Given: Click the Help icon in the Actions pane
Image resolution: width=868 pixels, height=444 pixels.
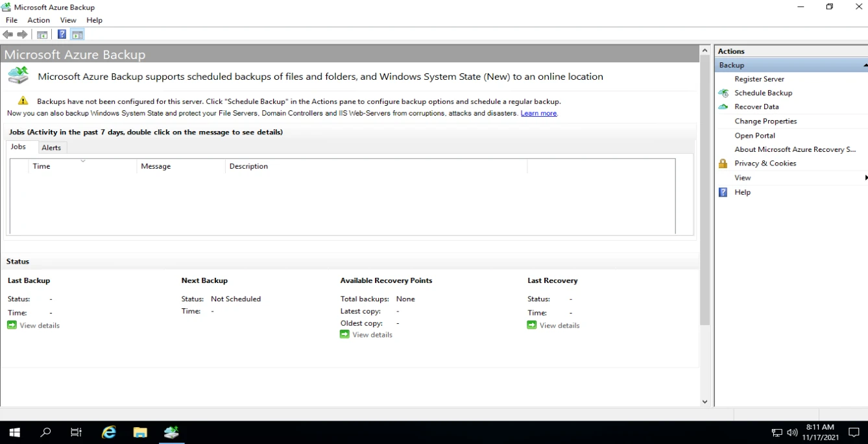Looking at the screenshot, I should point(722,192).
